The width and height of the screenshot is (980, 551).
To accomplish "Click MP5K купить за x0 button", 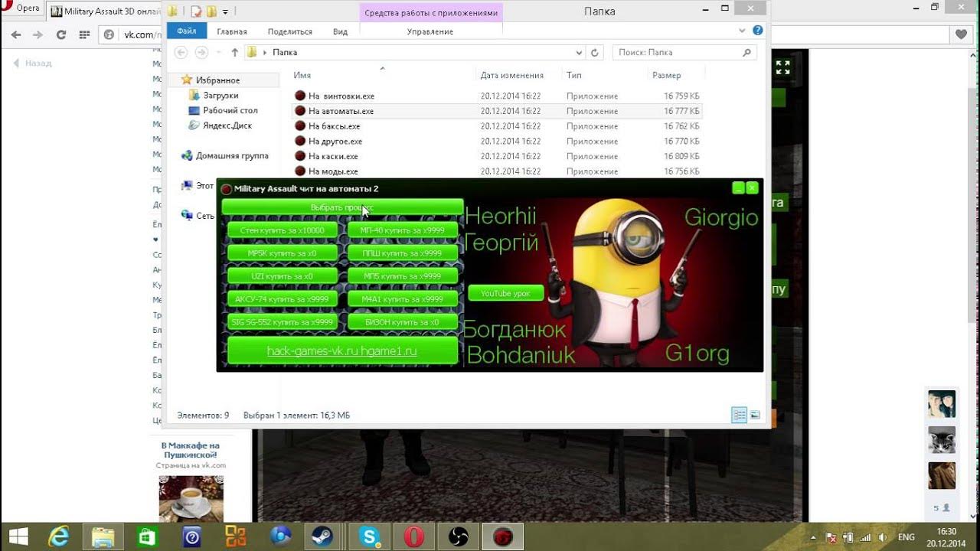I will click(x=283, y=253).
